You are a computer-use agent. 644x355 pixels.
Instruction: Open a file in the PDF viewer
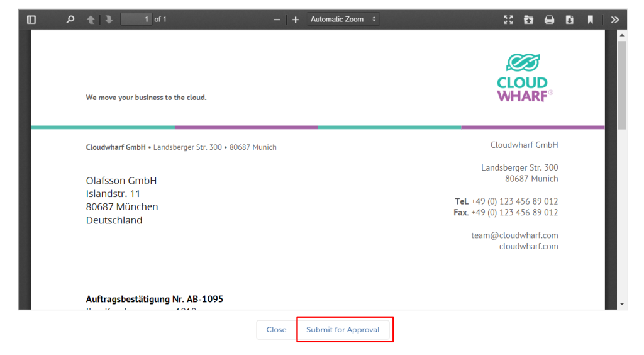(528, 20)
